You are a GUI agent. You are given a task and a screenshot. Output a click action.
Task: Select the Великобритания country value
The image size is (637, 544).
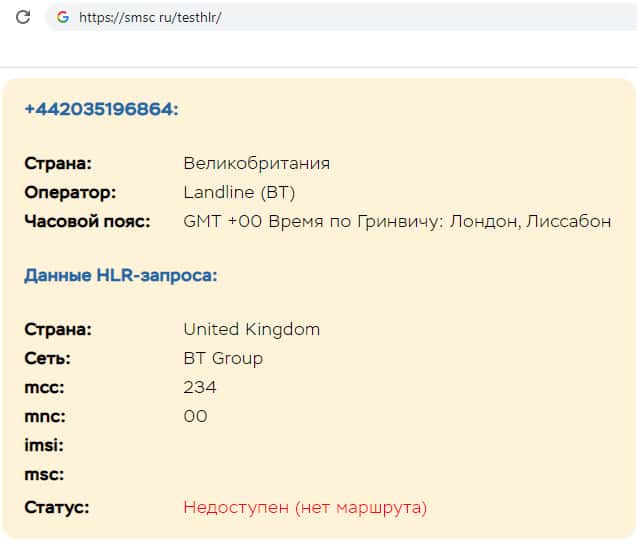(256, 163)
